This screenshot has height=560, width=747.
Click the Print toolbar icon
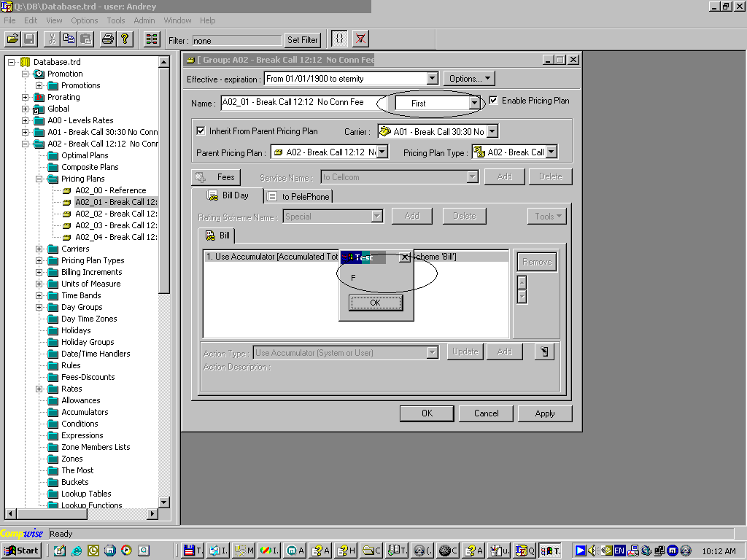[108, 39]
